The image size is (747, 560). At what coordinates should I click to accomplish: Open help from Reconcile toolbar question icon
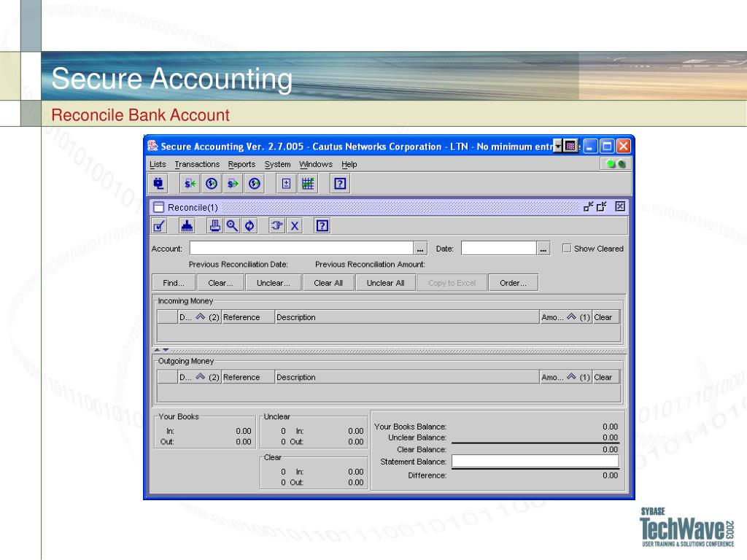point(322,226)
